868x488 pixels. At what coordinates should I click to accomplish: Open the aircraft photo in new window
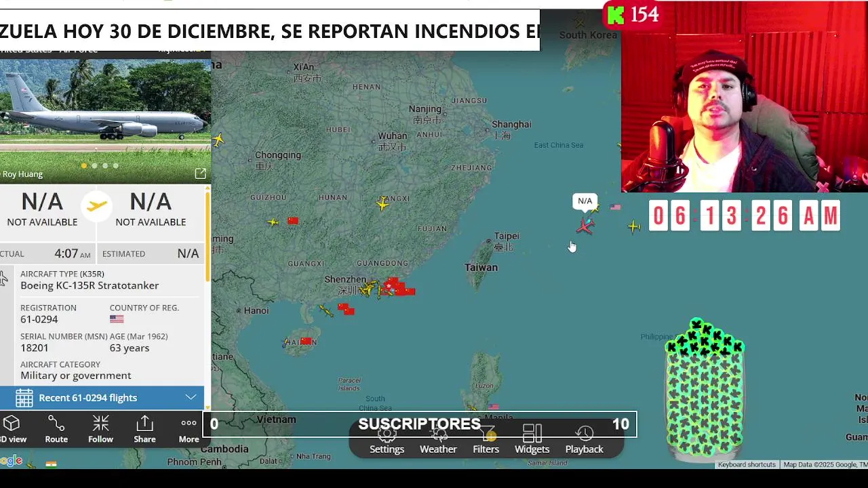[200, 174]
